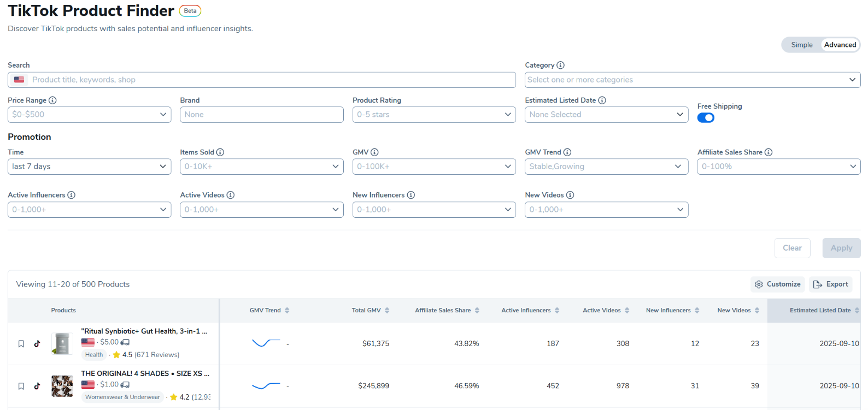Disable the Free Shipping toggle
Image resolution: width=868 pixels, height=410 pixels.
[706, 118]
